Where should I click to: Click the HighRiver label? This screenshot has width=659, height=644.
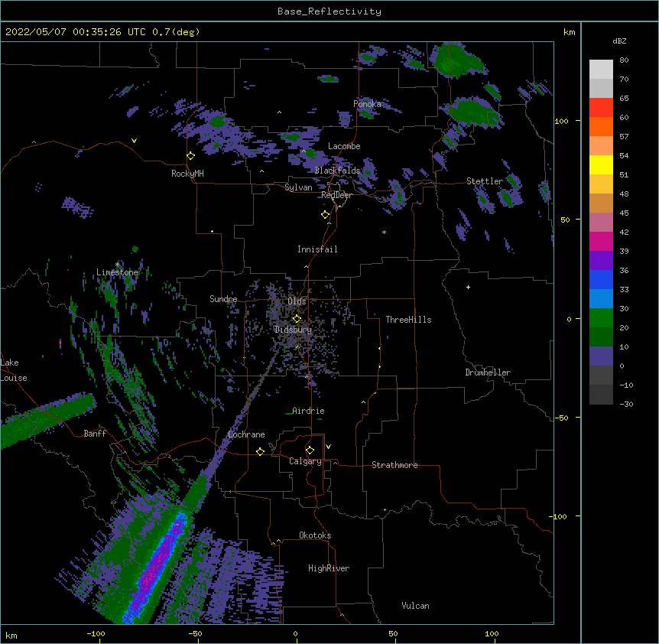click(x=329, y=568)
